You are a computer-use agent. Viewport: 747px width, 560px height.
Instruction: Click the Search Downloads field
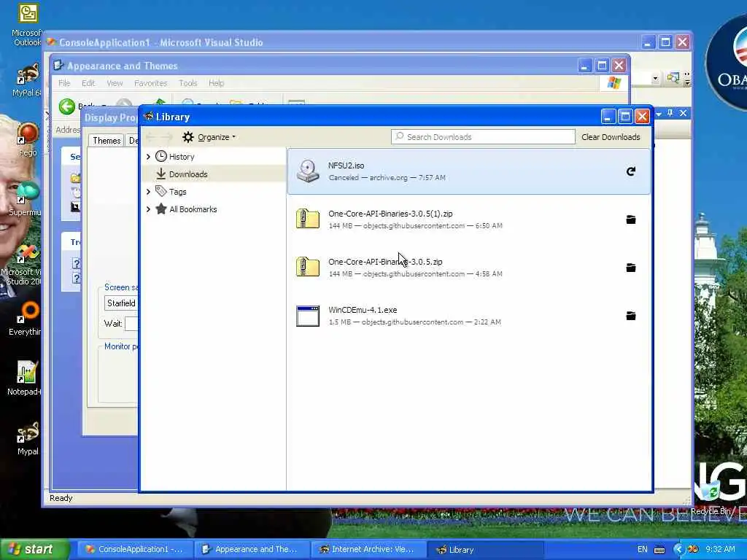[x=483, y=136]
